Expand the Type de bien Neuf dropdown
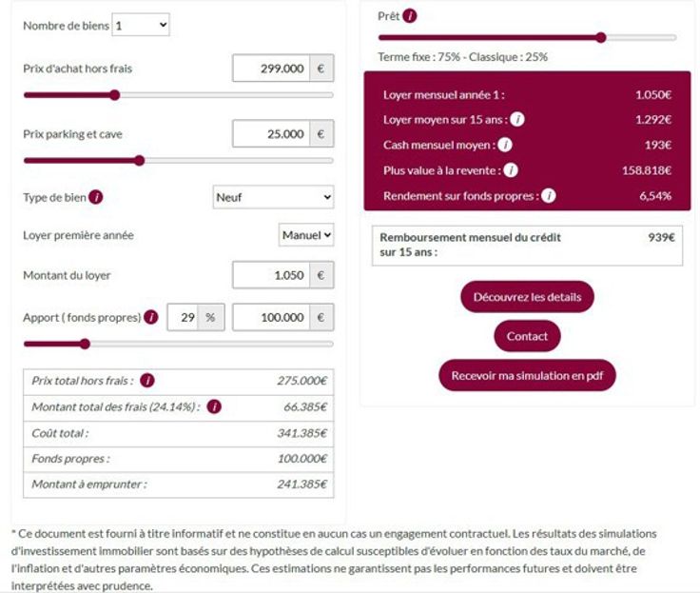 (x=273, y=197)
